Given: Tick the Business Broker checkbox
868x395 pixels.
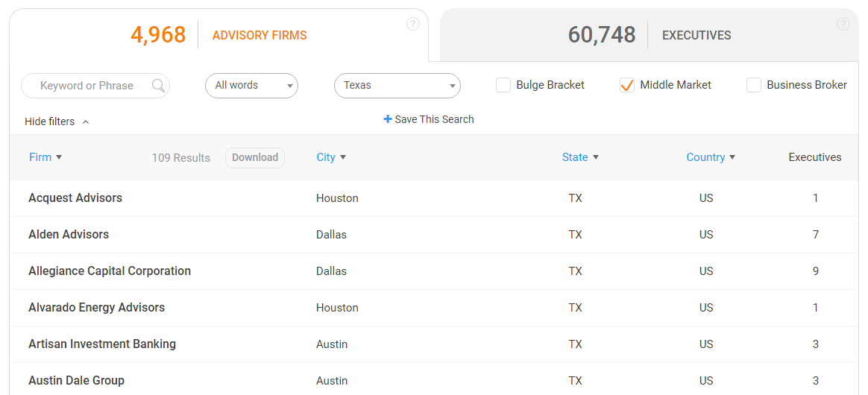Looking at the screenshot, I should coord(754,85).
